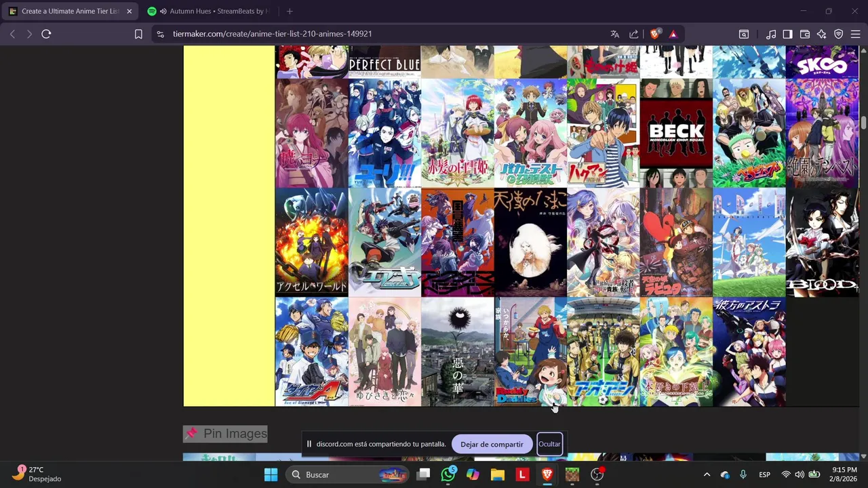Viewport: 868px width, 488px height.
Task: Bookmark this page with the bookmark icon
Action: (138, 34)
